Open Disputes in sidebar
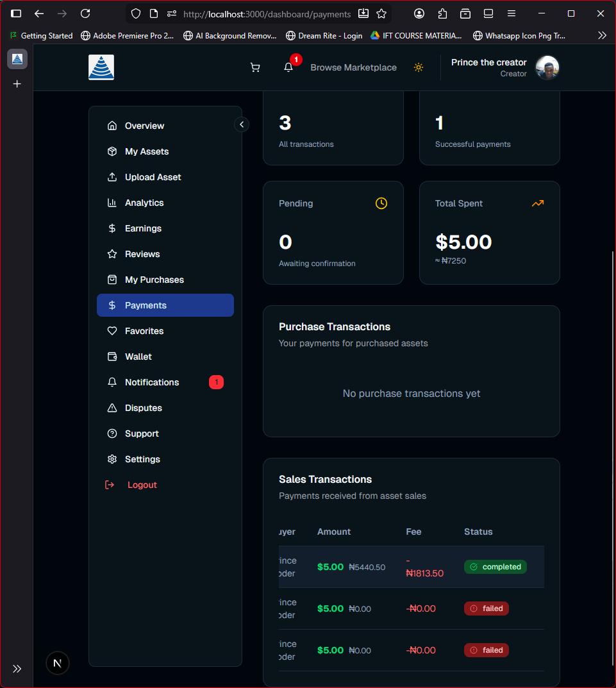Screen dimensions: 616x688 (144, 408)
